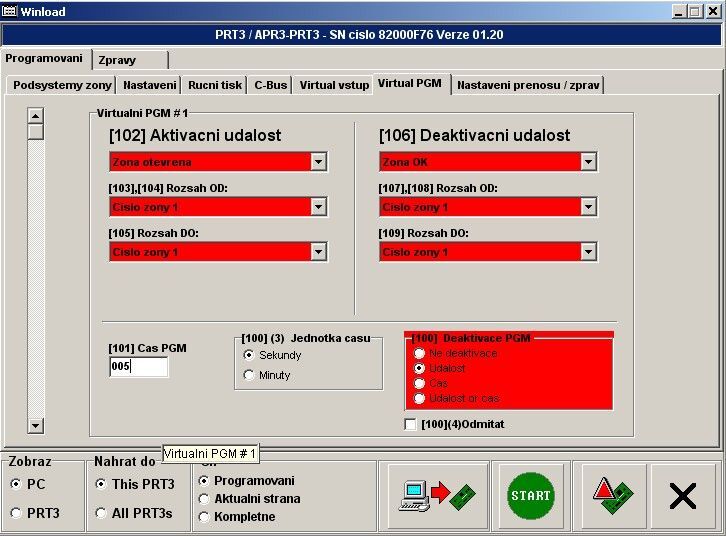Viewport: 726px width, 536px height.
Task: Select the Kompletne radio option
Action: 205,517
